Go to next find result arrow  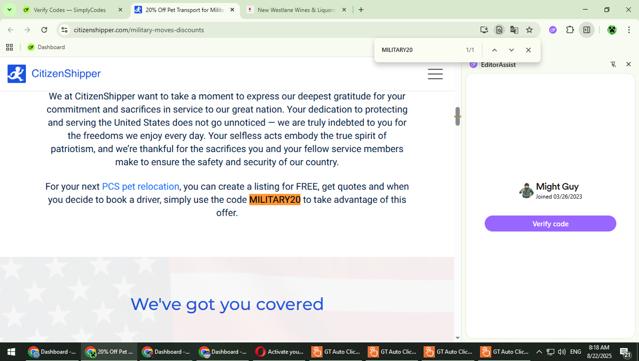[511, 50]
